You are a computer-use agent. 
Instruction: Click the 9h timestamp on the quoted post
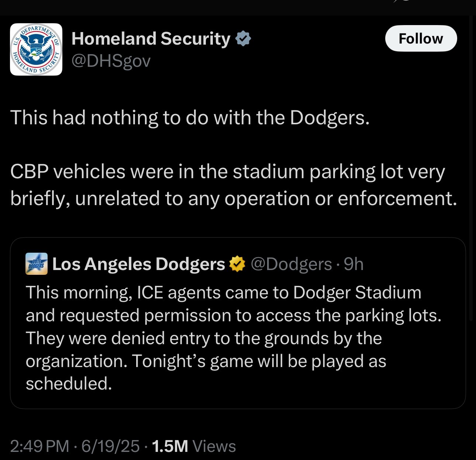pos(353,264)
